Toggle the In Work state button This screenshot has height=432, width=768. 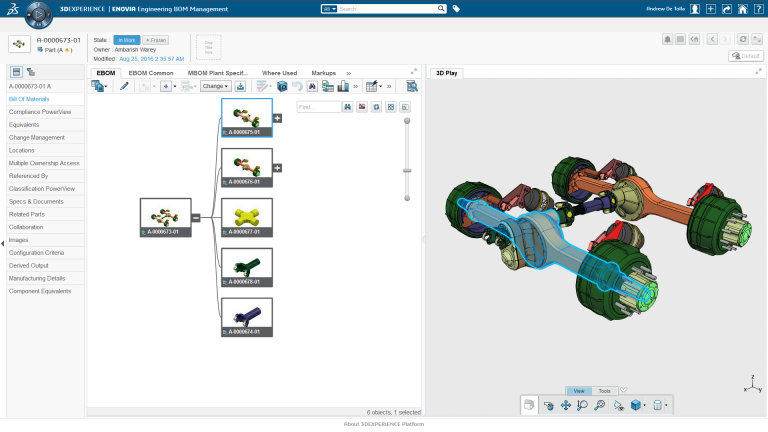click(x=126, y=40)
